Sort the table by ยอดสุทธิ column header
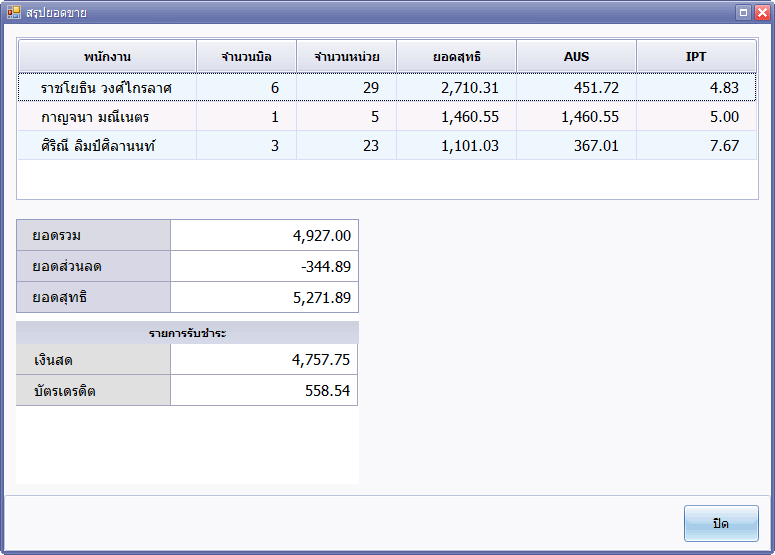Image resolution: width=775 pixels, height=555 pixels. (456, 56)
